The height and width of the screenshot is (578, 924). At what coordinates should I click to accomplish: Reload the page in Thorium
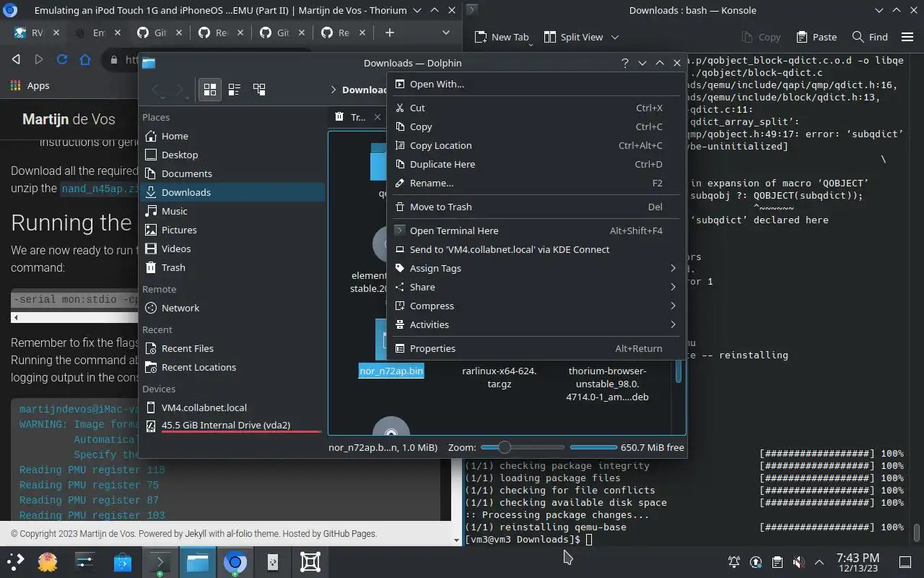point(62,59)
